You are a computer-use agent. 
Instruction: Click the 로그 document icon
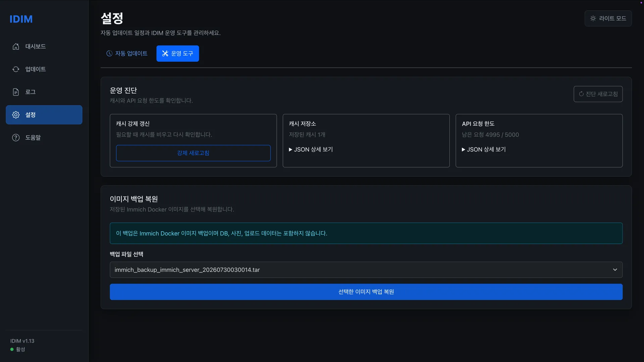pyautogui.click(x=16, y=92)
